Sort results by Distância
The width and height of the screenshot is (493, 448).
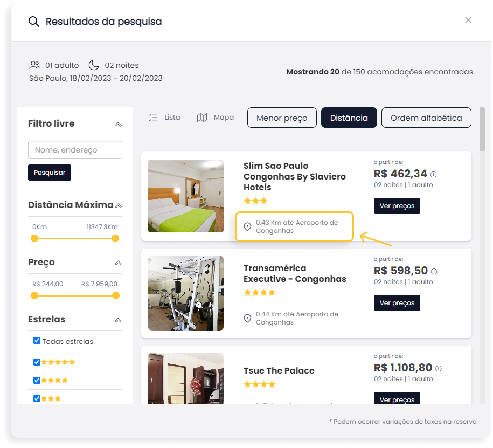349,118
